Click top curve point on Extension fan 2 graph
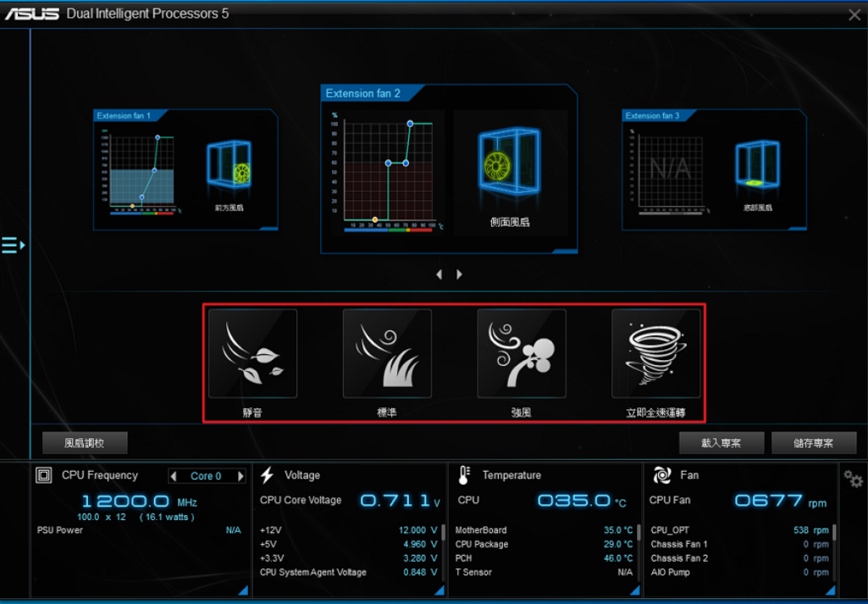The width and height of the screenshot is (868, 604). point(411,124)
